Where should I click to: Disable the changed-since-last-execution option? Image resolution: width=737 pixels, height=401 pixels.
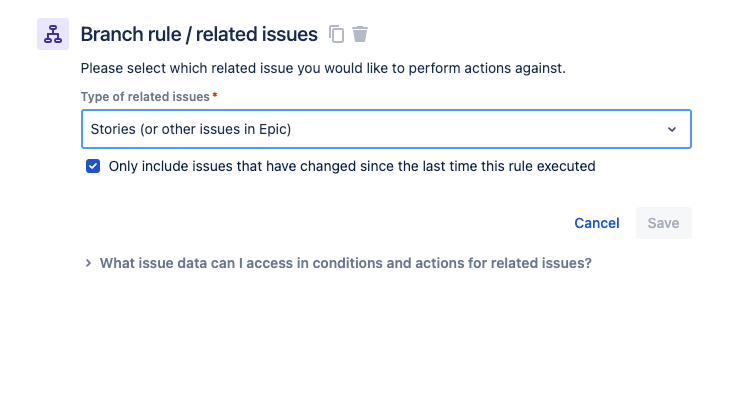(x=93, y=166)
